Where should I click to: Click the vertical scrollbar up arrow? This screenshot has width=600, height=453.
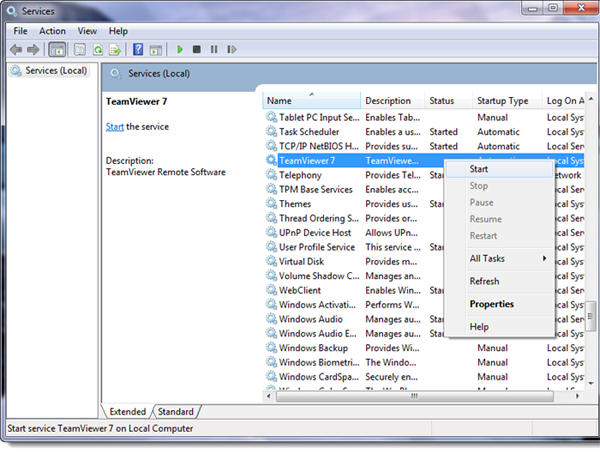pos(591,99)
